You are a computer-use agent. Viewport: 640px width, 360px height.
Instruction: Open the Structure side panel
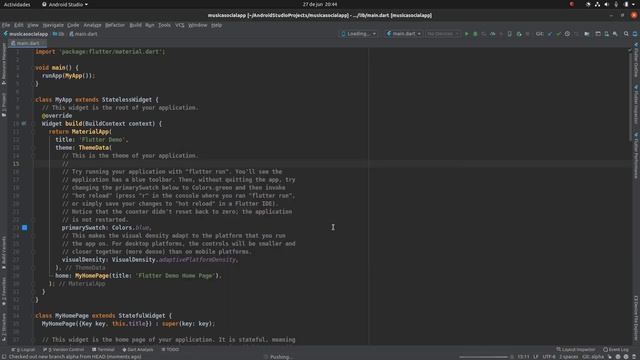[x=4, y=327]
